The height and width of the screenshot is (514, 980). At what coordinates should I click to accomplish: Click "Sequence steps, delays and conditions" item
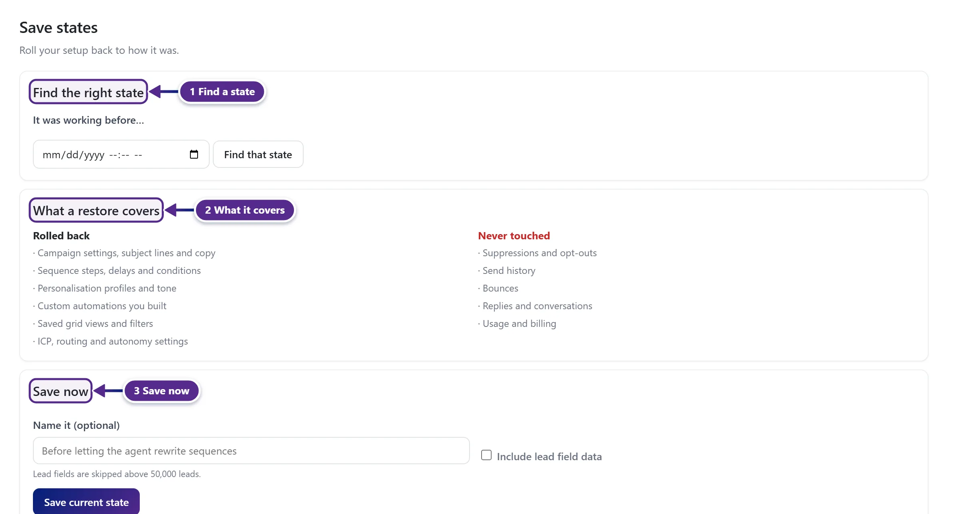click(117, 271)
